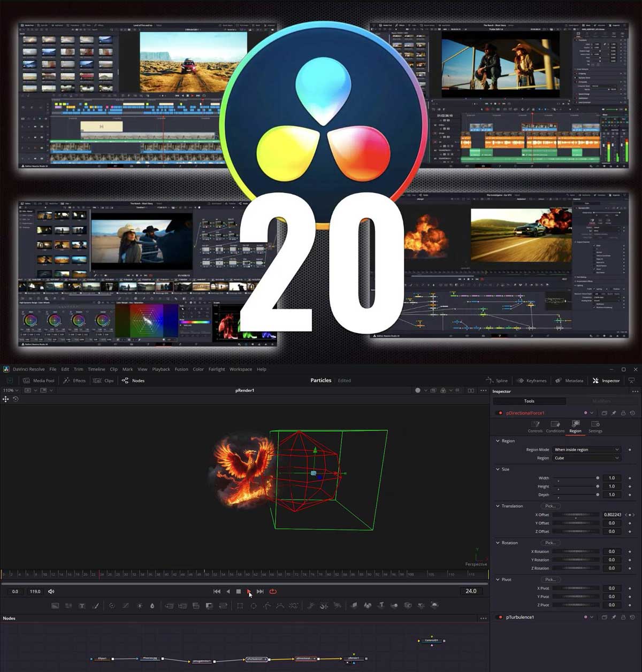642x672 pixels.
Task: Switch to the Settings tab
Action: (595, 427)
